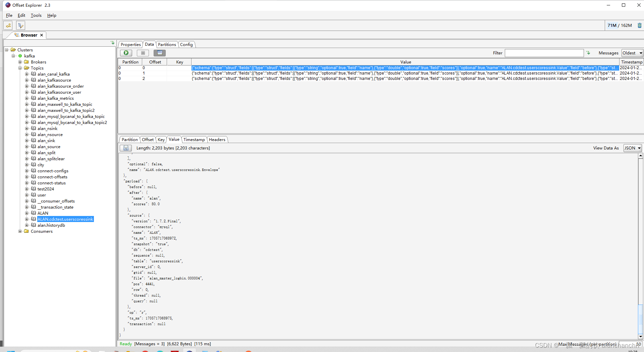Click the JSON viewer scroll down arrow

pos(640,337)
